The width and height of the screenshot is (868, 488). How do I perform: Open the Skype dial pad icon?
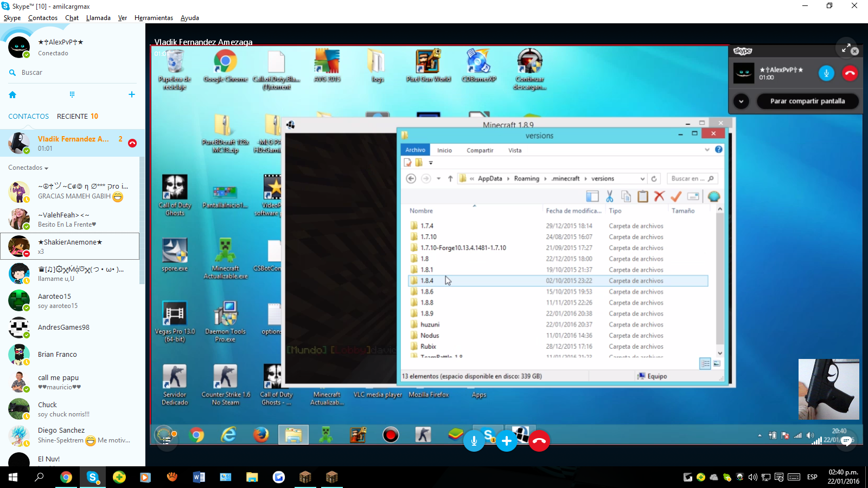[x=72, y=94]
